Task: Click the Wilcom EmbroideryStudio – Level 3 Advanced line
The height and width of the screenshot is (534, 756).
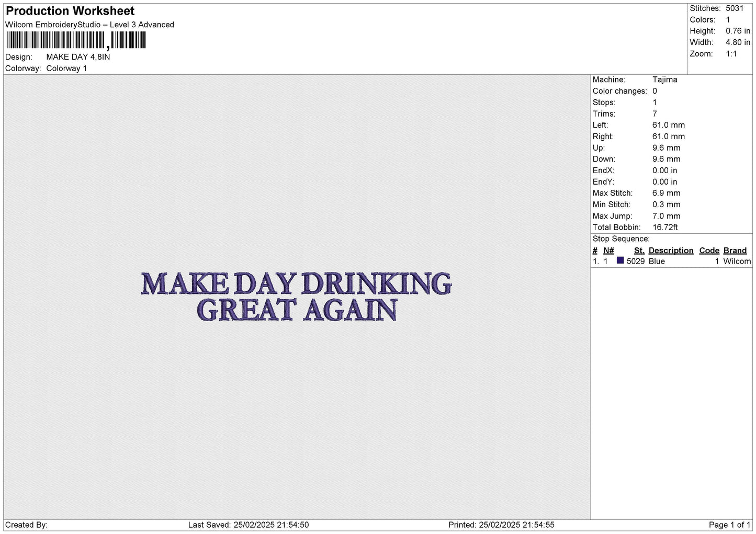Action: [89, 25]
